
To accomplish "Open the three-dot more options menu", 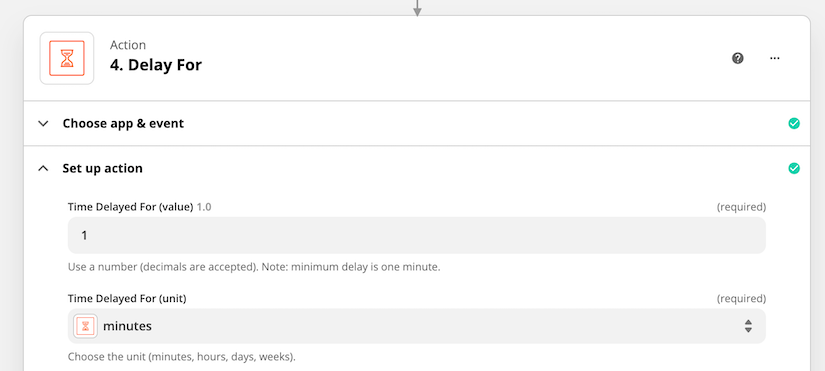I will pyautogui.click(x=774, y=58).
